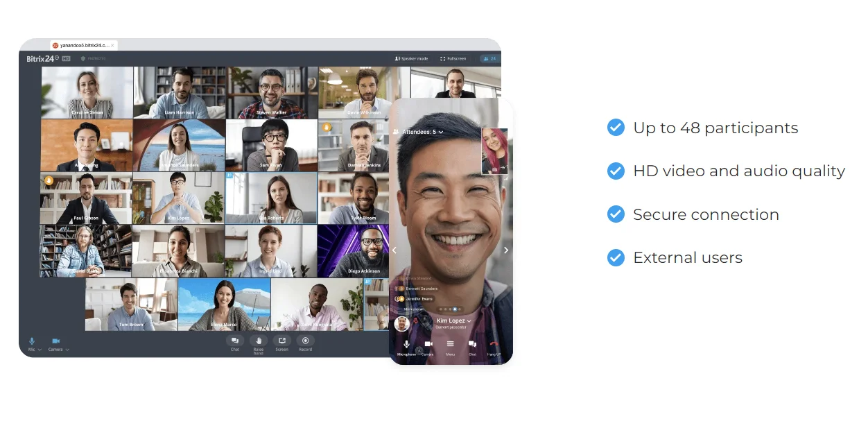
Task: Click the Protected shield icon in the header
Action: (x=83, y=58)
